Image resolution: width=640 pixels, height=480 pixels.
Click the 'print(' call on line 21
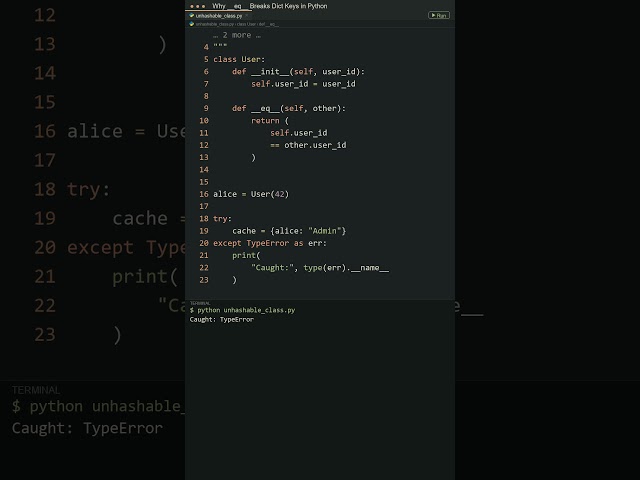click(246, 256)
